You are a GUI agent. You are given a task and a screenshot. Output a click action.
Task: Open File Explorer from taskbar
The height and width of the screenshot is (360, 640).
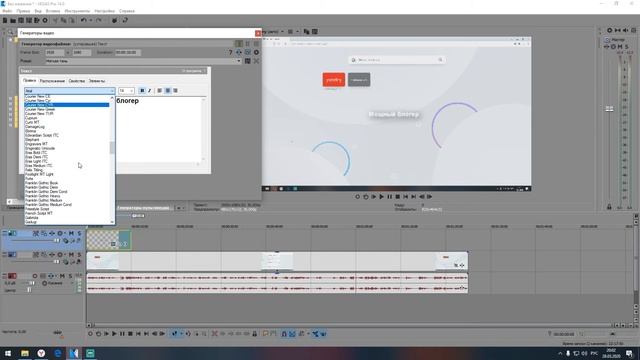click(25, 353)
